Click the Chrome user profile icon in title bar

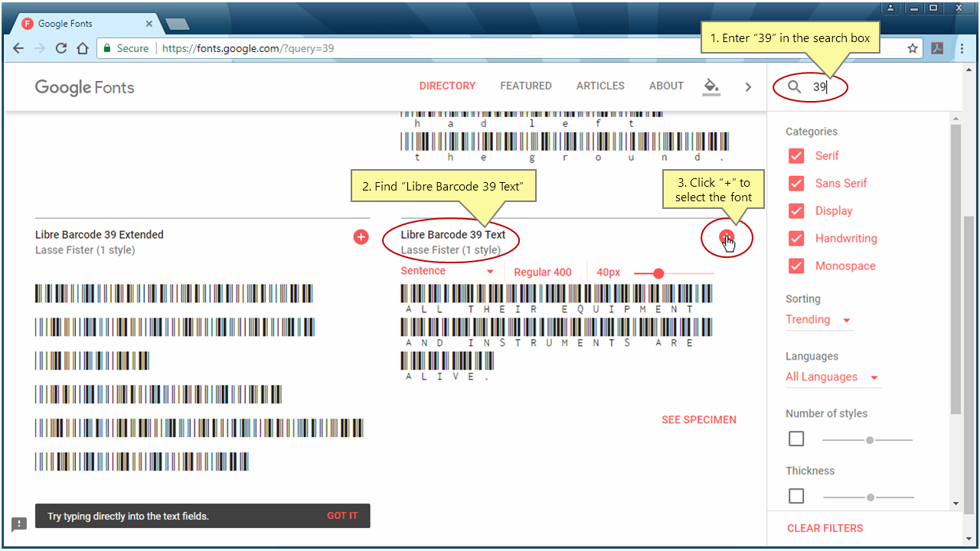tap(890, 8)
